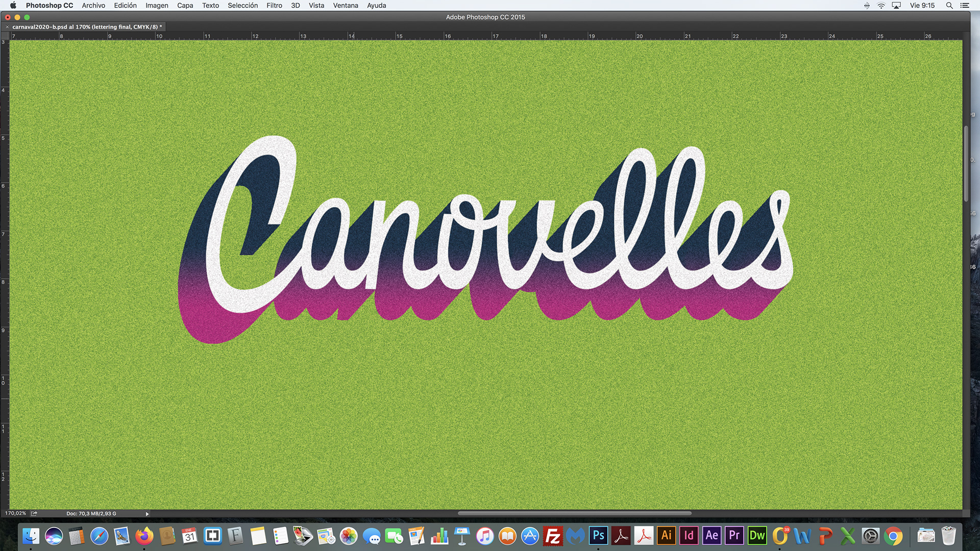This screenshot has height=551, width=980.
Task: Launch InDesign from the dock
Action: pyautogui.click(x=689, y=536)
